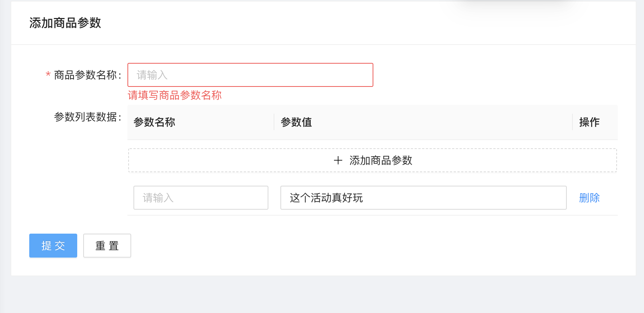644x313 pixels.
Task: Click the 商品参数名称 input field
Action: [250, 75]
